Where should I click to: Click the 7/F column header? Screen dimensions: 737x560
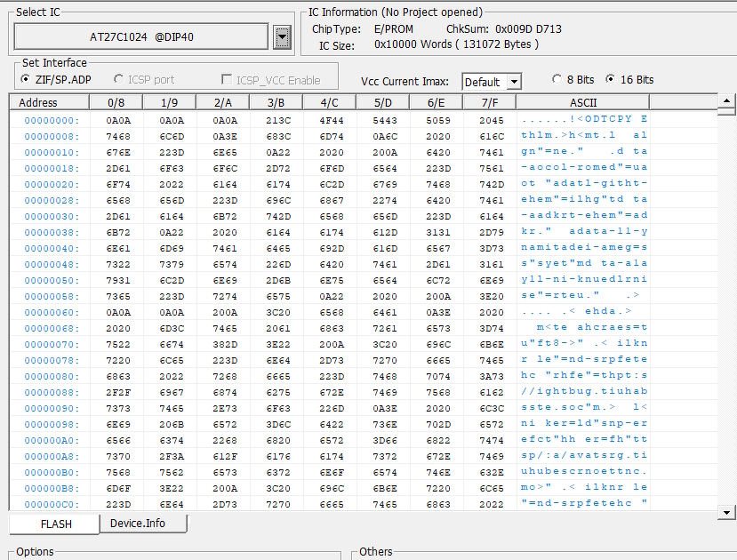pos(489,102)
